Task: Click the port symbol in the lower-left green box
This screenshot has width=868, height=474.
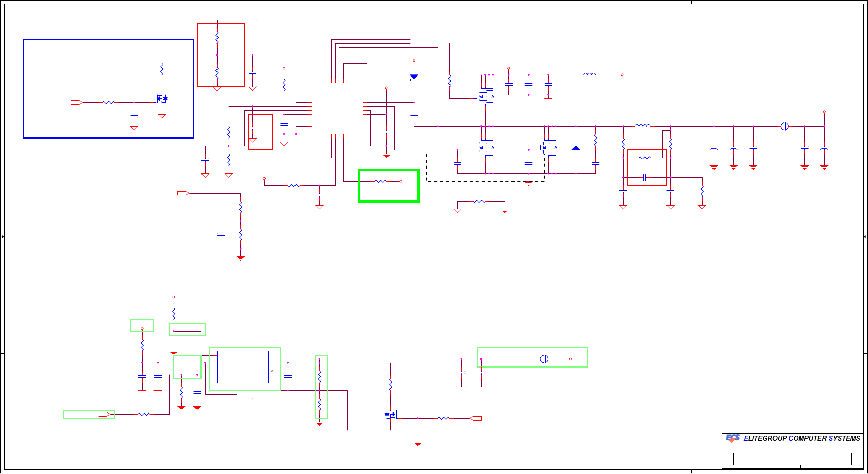Action: click(x=105, y=414)
